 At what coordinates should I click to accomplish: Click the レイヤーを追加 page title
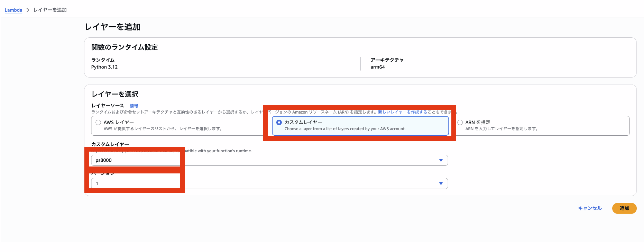(112, 27)
